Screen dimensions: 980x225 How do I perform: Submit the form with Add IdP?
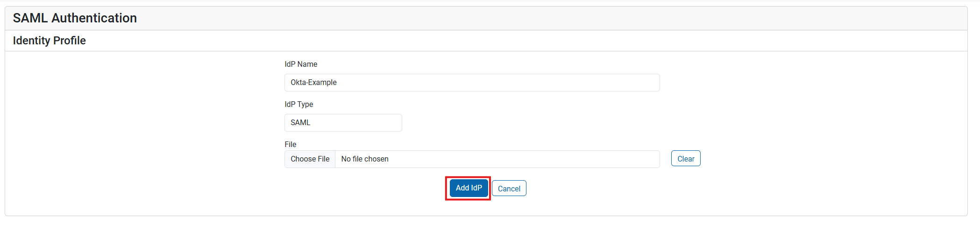coord(469,188)
